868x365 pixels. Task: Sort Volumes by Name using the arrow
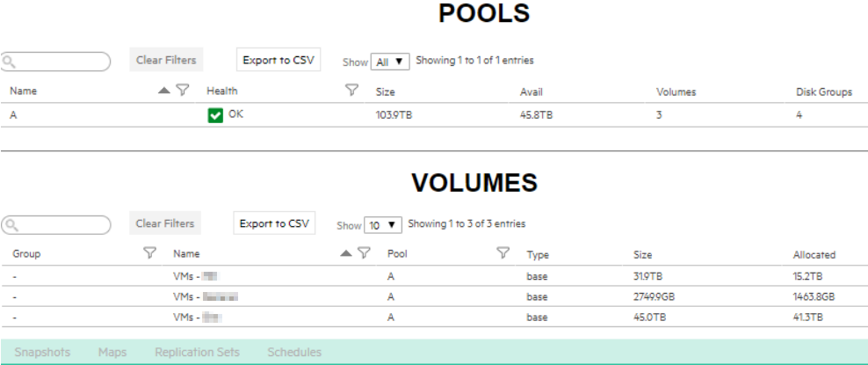pos(346,253)
